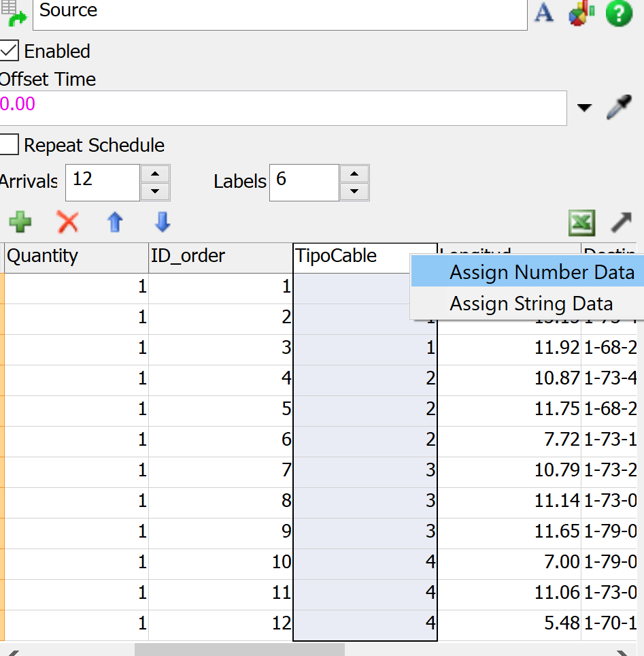Click the green plus add row icon
The height and width of the screenshot is (656, 644).
[20, 222]
